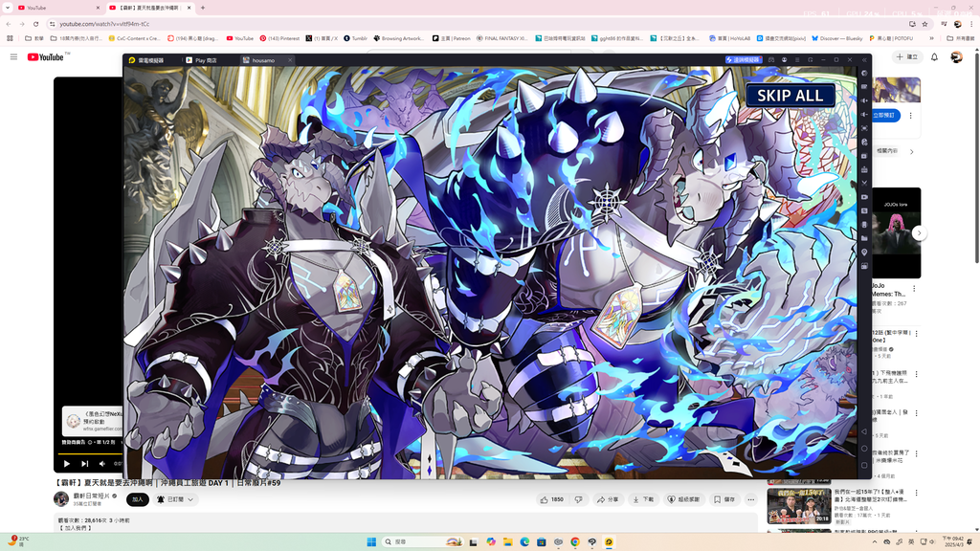
Task: Open the 霸軒日常短片 channel avatar
Action: pos(61,498)
